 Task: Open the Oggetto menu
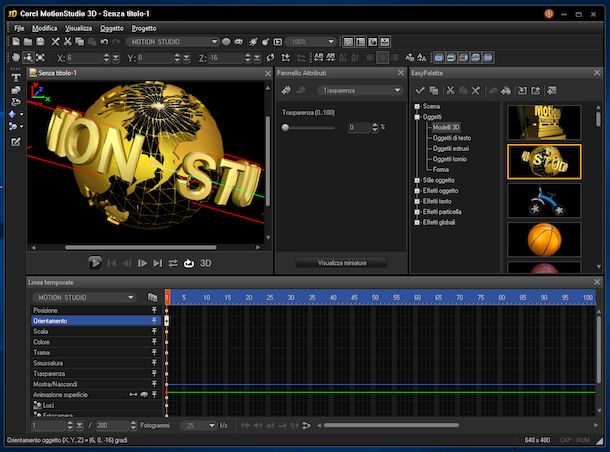pyautogui.click(x=112, y=28)
